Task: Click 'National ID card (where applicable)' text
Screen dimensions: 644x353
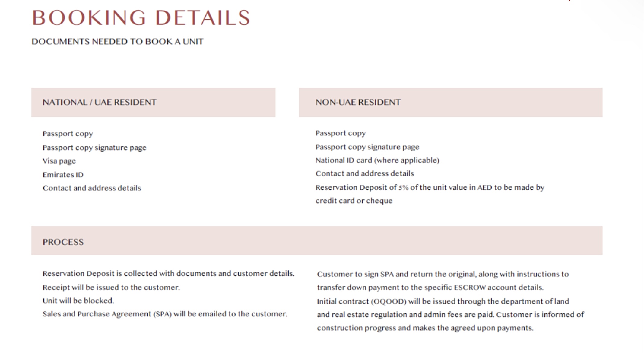Action: point(377,160)
